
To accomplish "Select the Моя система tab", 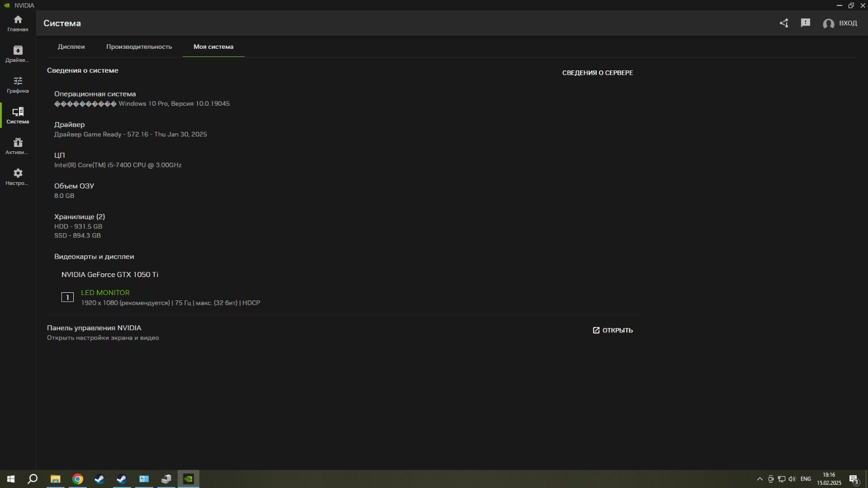I will pos(213,47).
